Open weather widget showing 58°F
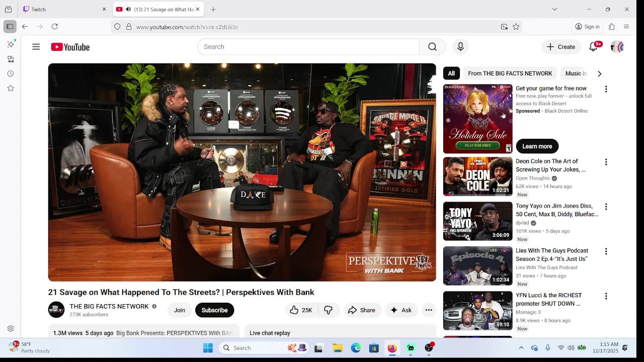Viewport: 644px width, 362px height. pyautogui.click(x=30, y=347)
